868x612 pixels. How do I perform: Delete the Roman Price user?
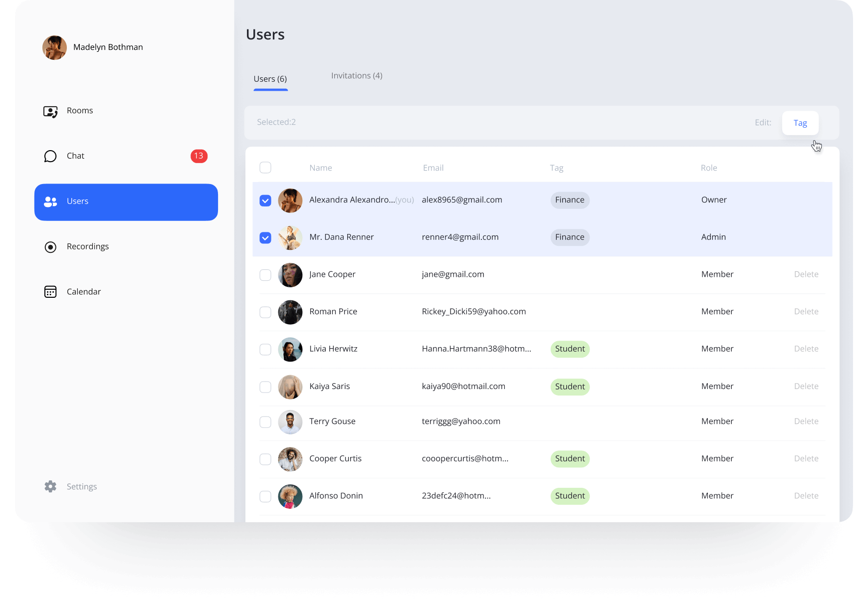pyautogui.click(x=806, y=312)
